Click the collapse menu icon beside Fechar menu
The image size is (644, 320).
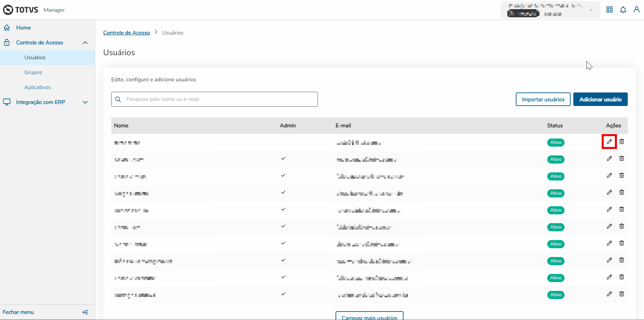(x=85, y=312)
